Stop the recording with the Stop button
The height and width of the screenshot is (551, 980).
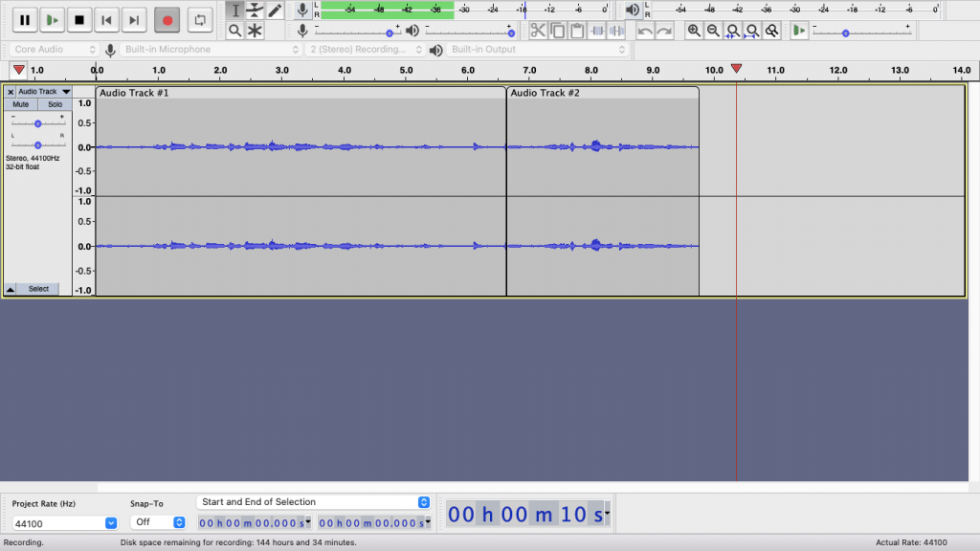coord(79,20)
